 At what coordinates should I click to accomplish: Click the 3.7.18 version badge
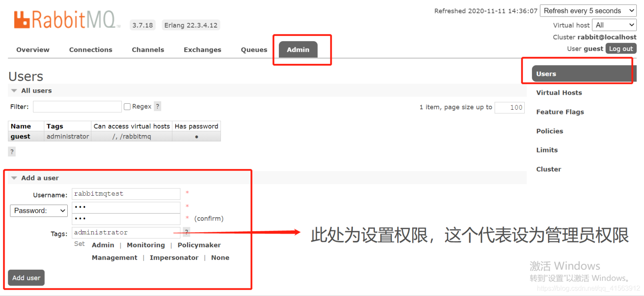(x=143, y=25)
